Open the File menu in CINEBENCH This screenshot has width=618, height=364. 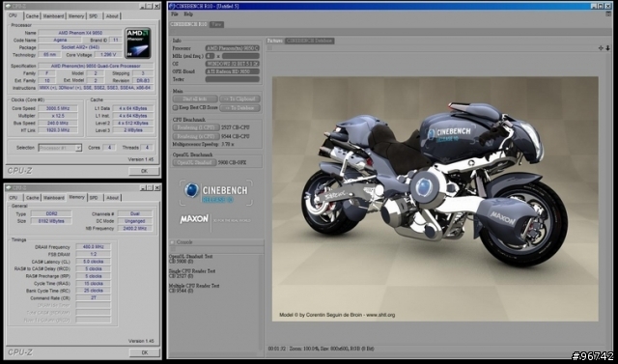(x=175, y=14)
